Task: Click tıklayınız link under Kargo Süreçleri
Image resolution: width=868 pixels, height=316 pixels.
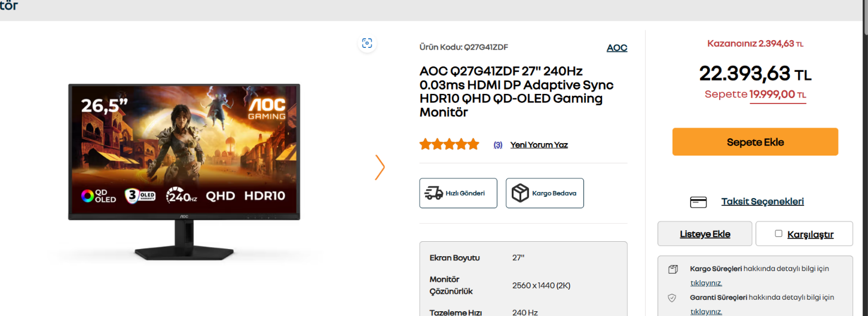Action: [706, 283]
